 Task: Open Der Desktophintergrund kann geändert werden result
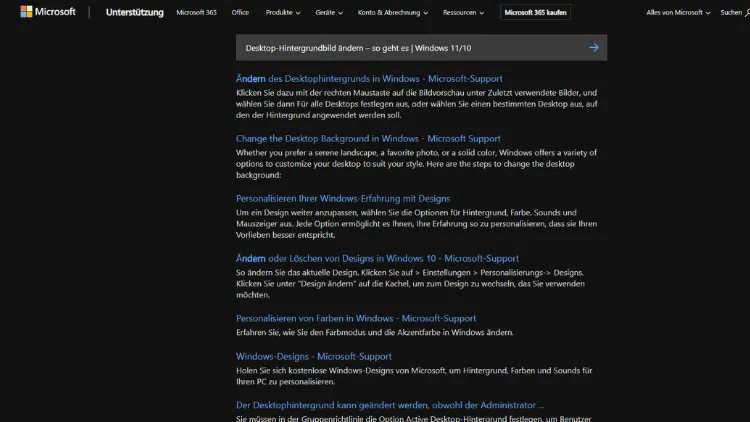coord(390,405)
